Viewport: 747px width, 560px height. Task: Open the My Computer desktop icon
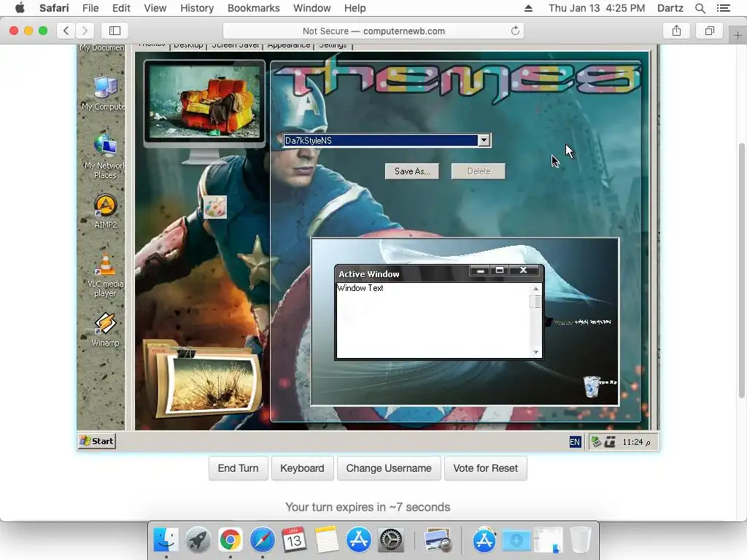[105, 94]
